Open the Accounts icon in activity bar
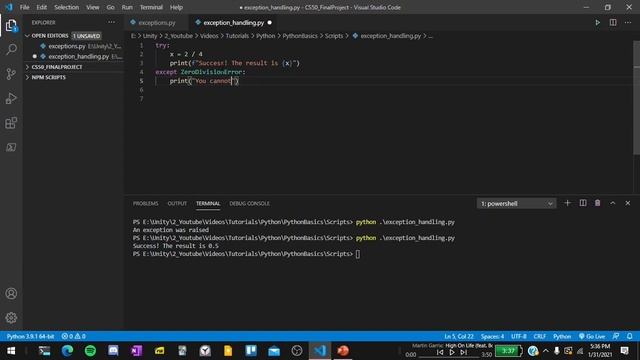Screen dimensions: 640x360 11,293
